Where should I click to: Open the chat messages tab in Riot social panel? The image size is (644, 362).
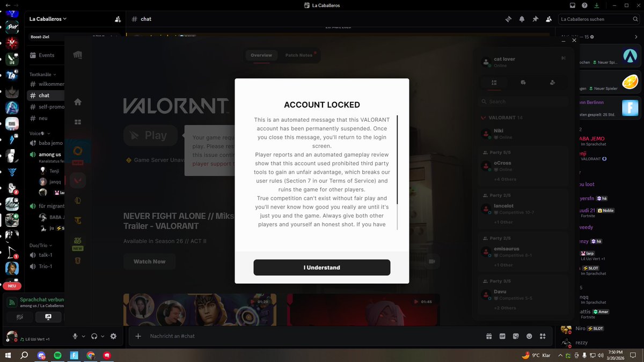[523, 83]
